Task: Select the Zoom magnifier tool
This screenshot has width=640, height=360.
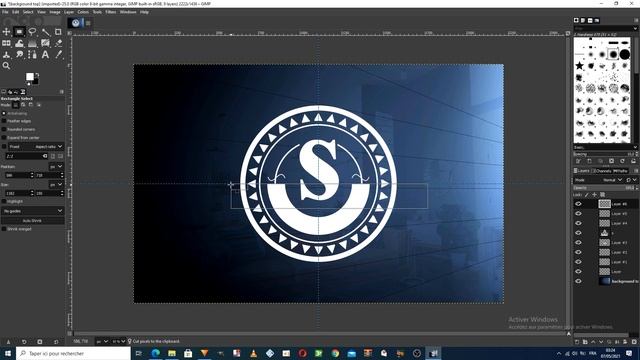Action: pos(6,66)
